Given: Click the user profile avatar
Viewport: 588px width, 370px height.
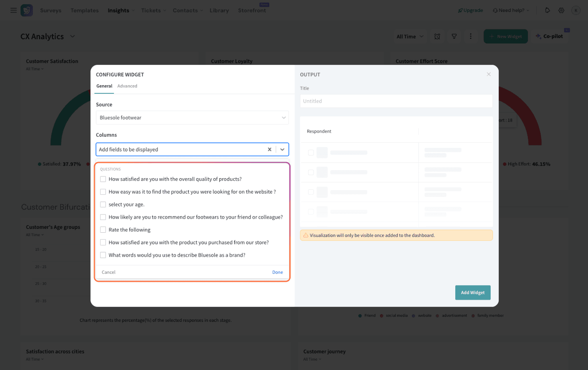Looking at the screenshot, I should 576,10.
